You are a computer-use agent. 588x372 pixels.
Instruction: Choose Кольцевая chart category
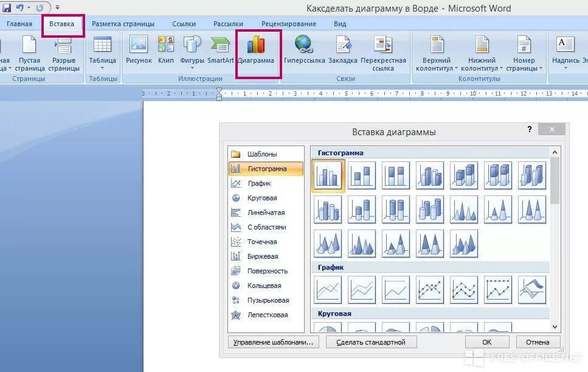266,286
